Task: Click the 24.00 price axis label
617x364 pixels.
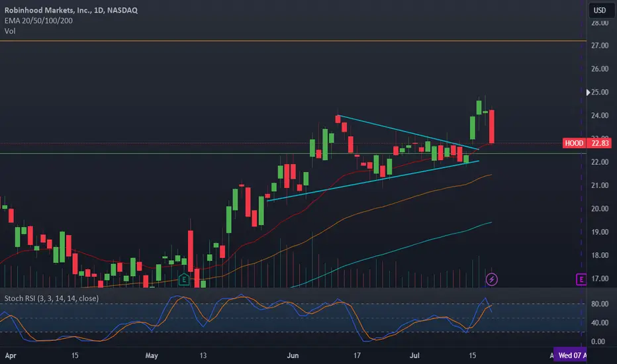Action: coord(600,115)
